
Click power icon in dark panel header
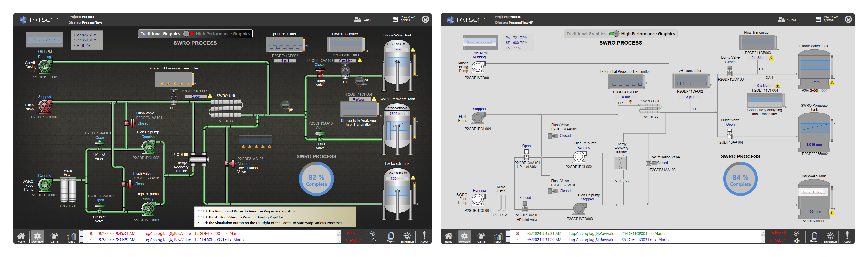pos(425,20)
